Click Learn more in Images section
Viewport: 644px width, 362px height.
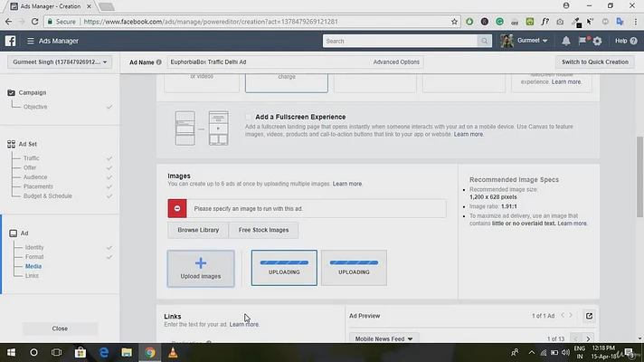click(347, 184)
